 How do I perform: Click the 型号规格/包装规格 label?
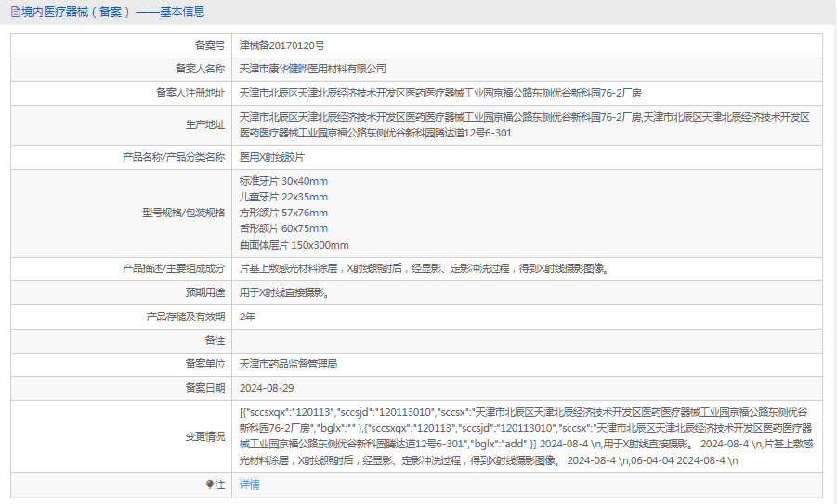[184, 213]
